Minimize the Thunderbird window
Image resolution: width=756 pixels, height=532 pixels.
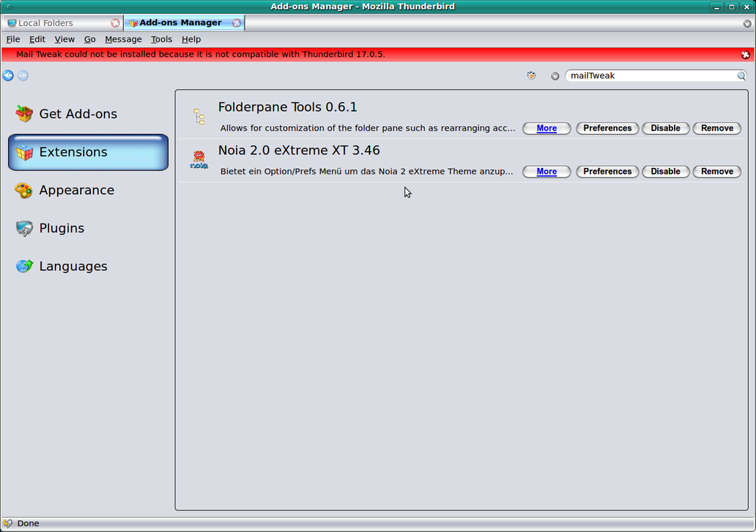click(717, 6)
